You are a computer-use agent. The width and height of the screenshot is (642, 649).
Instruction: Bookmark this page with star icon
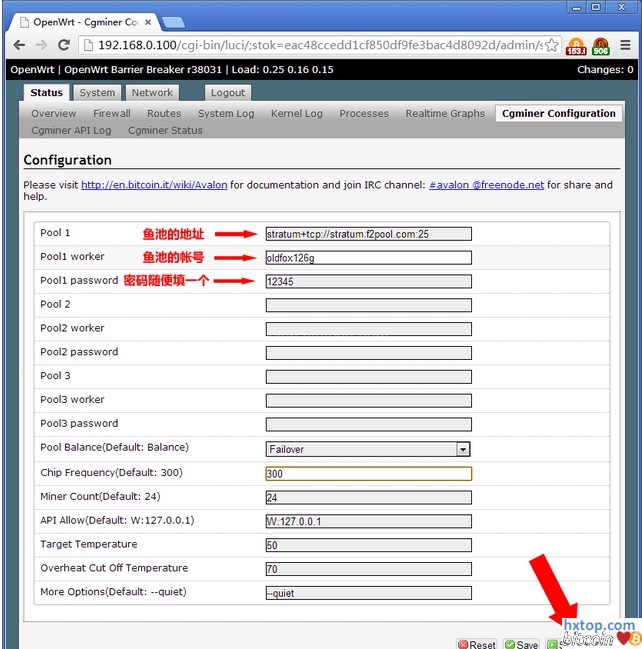[x=551, y=45]
